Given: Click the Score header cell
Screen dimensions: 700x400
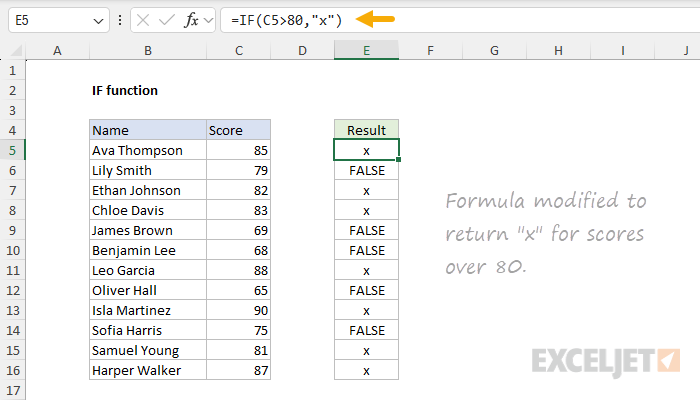Looking at the screenshot, I should click(238, 130).
